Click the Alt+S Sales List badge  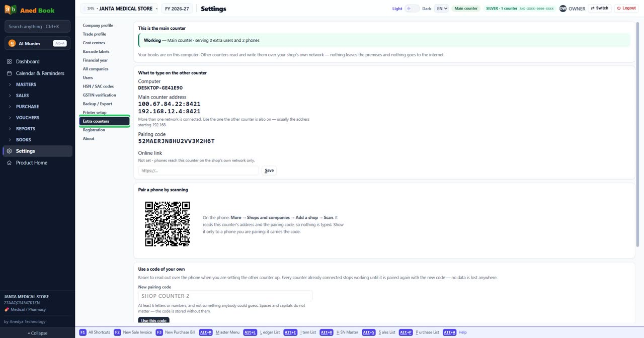369,332
